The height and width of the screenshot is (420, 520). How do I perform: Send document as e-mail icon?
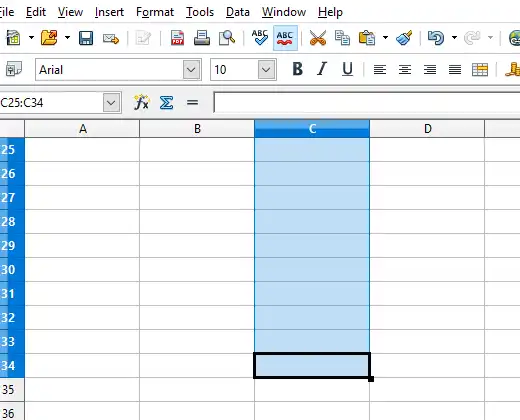click(111, 38)
